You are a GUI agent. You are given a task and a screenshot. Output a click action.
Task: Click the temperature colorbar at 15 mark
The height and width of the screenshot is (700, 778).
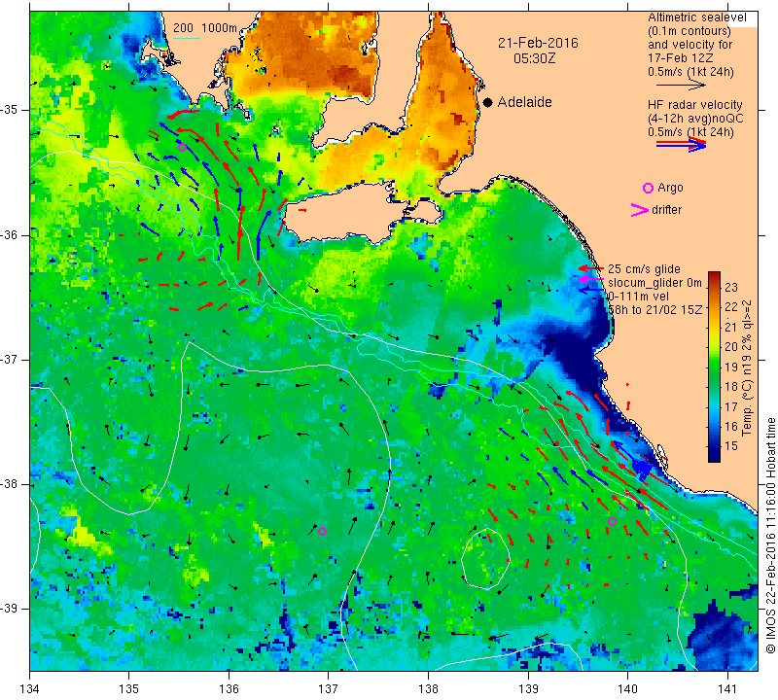point(714,445)
